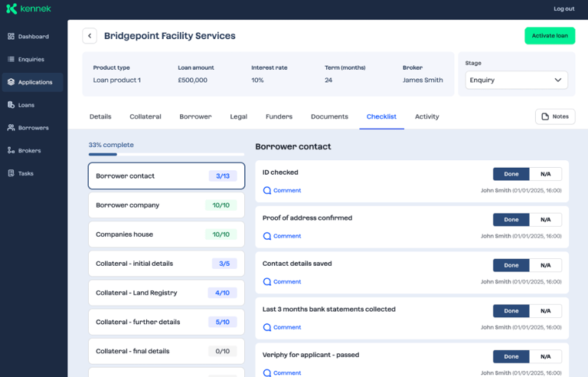Mark Contact details saved as N/A
The image size is (588, 377).
(545, 265)
